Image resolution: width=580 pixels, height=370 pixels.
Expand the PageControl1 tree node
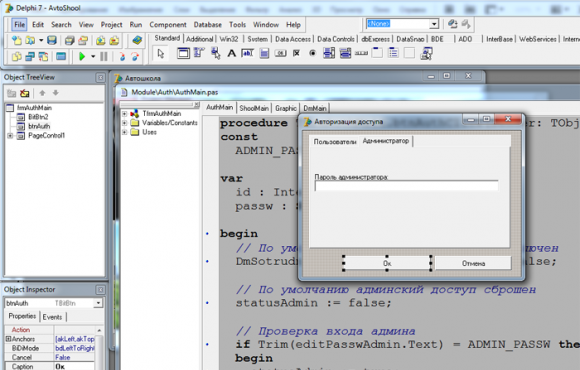[x=10, y=136]
